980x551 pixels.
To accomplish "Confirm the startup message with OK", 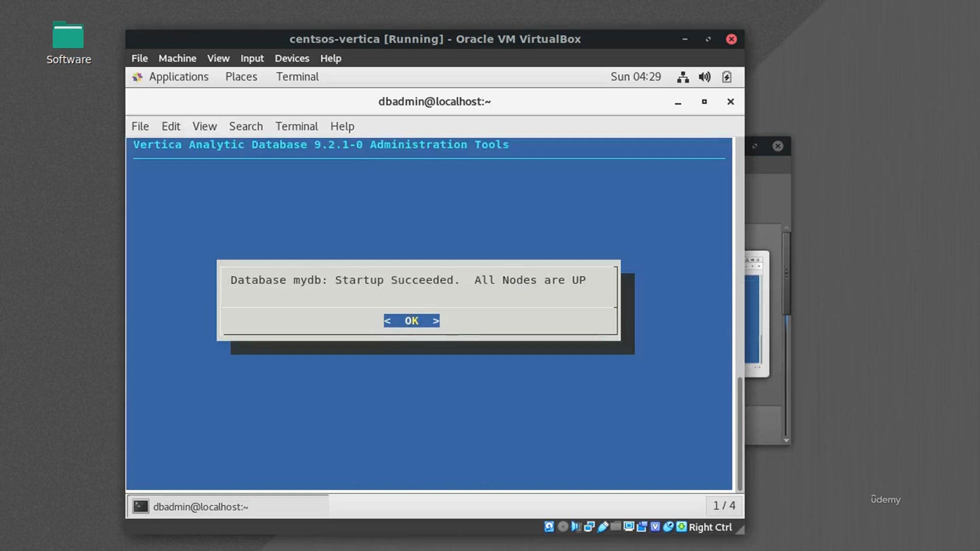I will tap(411, 320).
